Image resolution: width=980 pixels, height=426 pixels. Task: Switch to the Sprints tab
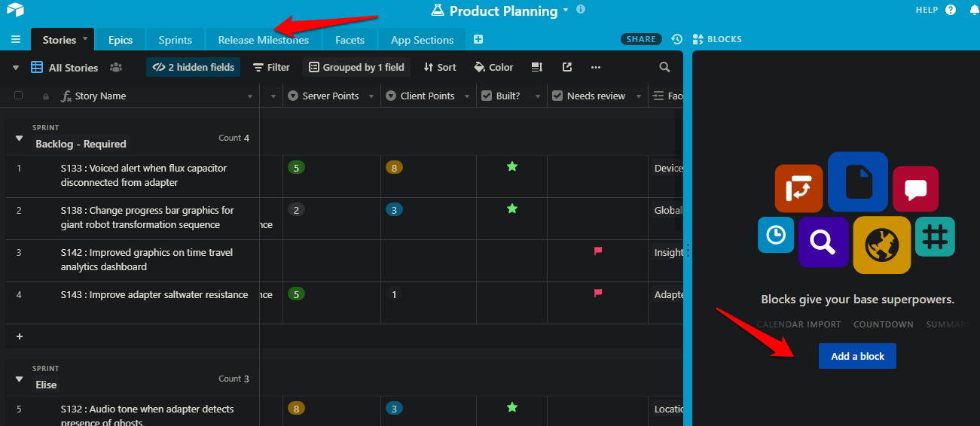coord(176,40)
